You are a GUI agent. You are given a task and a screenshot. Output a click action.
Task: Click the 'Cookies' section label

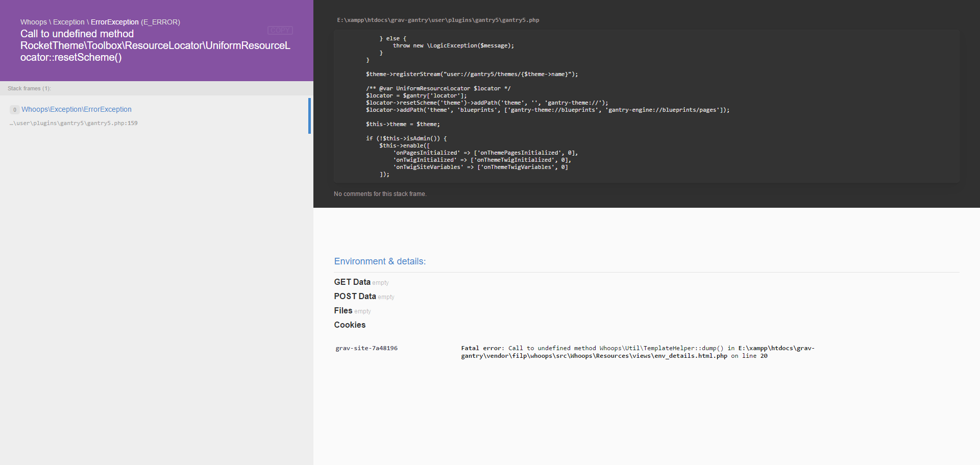[x=350, y=325]
